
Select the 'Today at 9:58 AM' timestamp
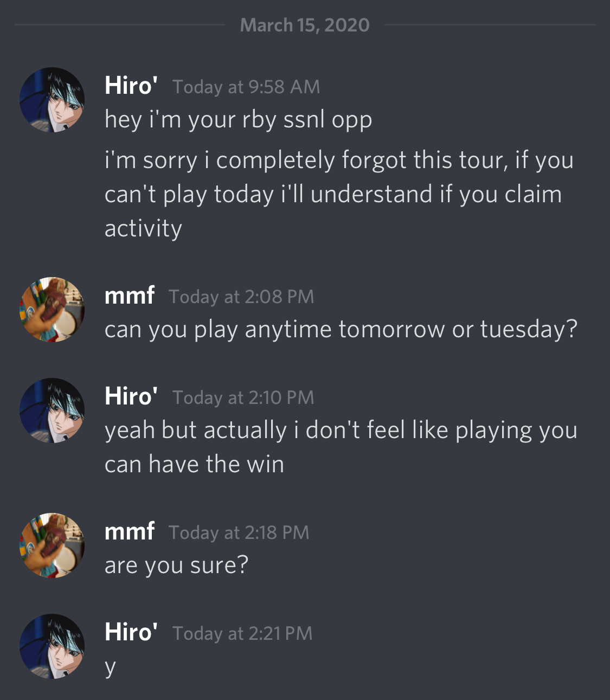click(246, 87)
